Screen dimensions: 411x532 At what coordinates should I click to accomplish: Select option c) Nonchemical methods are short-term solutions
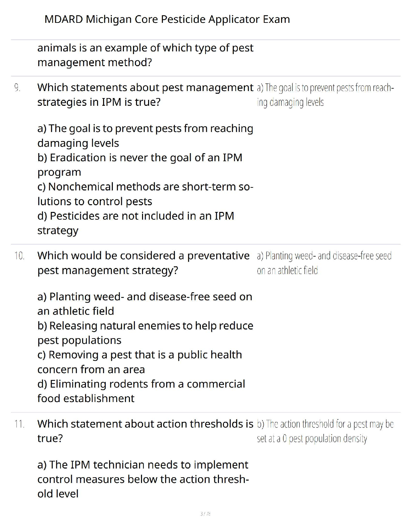tap(145, 194)
